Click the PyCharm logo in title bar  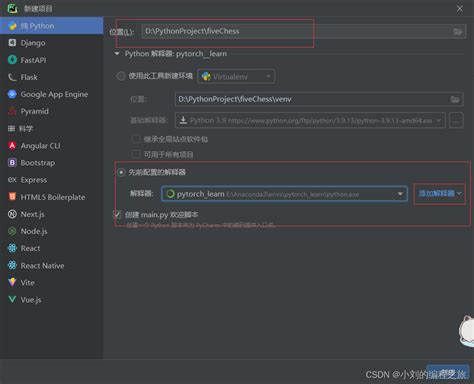point(13,8)
